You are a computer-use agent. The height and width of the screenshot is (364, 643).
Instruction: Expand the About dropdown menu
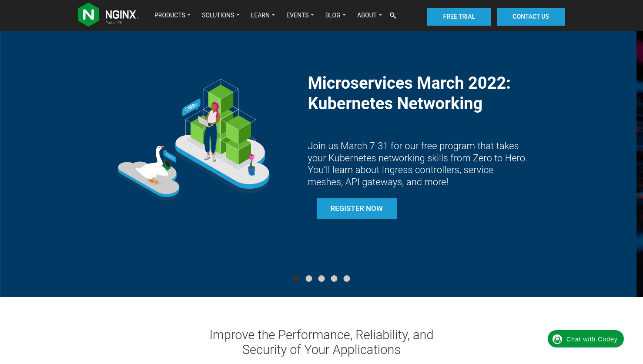click(x=369, y=15)
